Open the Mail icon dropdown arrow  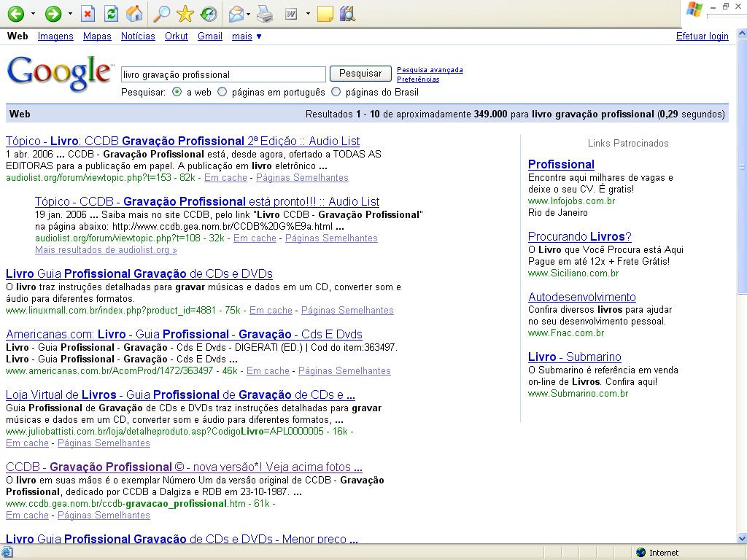pyautogui.click(x=249, y=14)
